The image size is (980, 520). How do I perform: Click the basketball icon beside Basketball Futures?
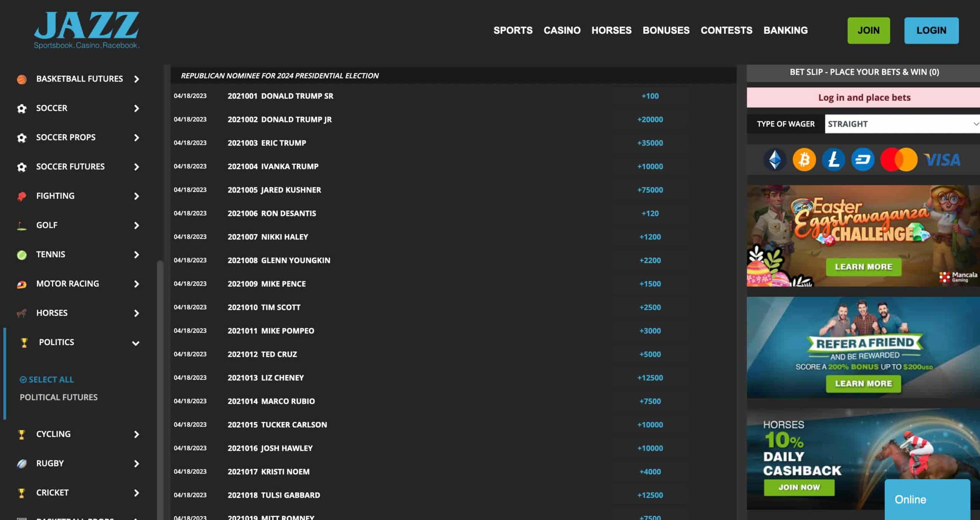[22, 79]
